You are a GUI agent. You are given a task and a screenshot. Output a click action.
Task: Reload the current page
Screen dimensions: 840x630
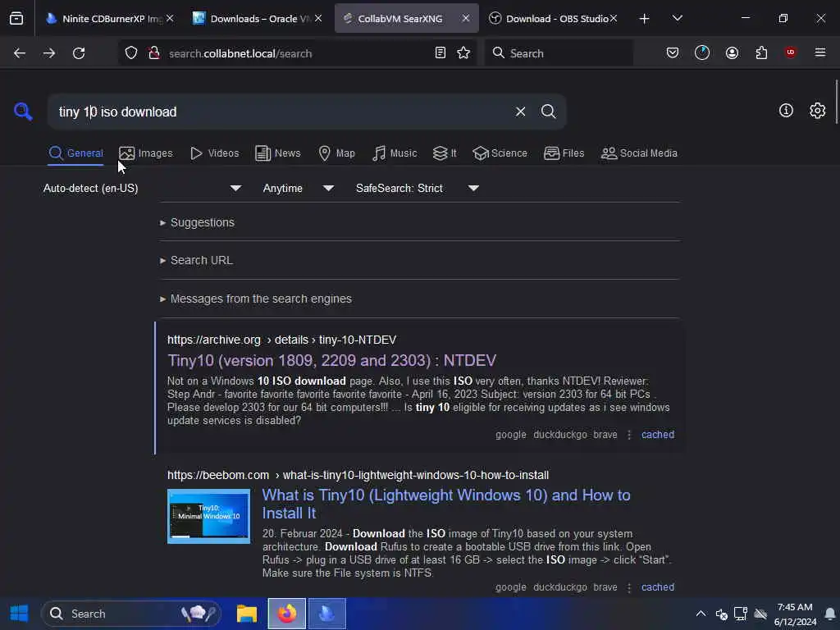click(x=79, y=53)
